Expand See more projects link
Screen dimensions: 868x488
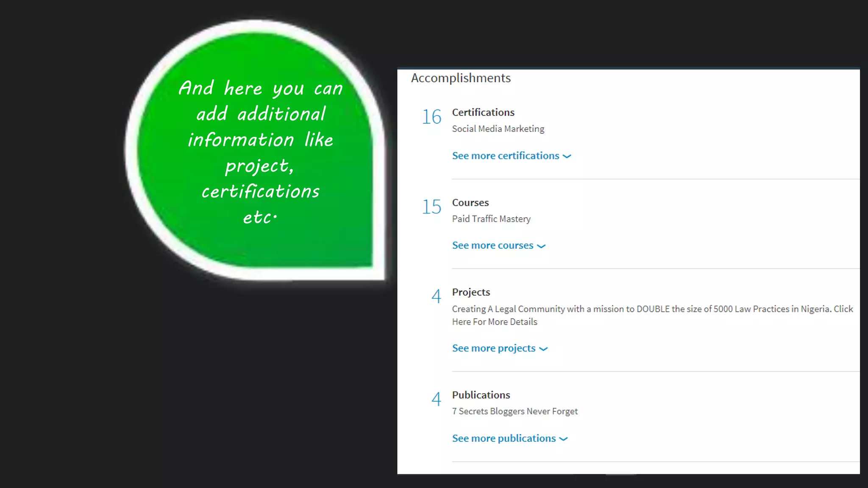click(x=500, y=348)
